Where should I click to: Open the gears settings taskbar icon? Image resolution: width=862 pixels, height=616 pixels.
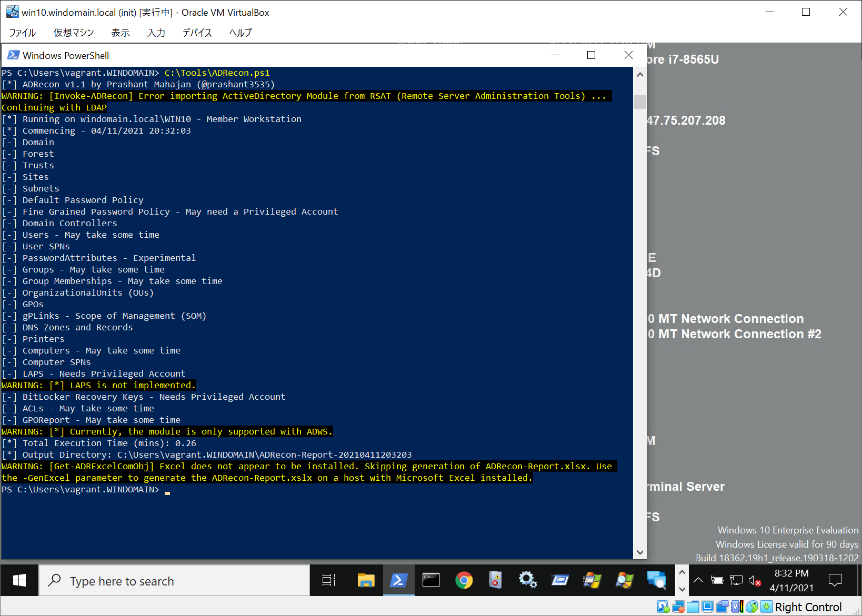(527, 580)
